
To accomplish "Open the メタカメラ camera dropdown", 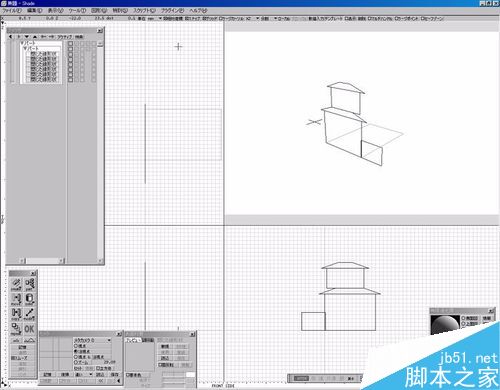I will tap(92, 340).
